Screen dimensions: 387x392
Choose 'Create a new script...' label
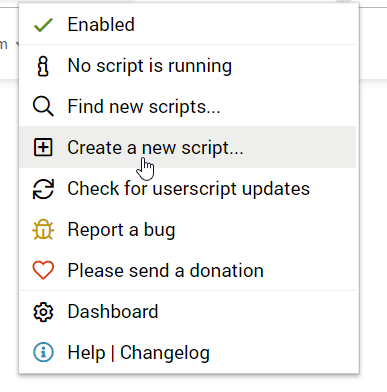click(x=155, y=148)
